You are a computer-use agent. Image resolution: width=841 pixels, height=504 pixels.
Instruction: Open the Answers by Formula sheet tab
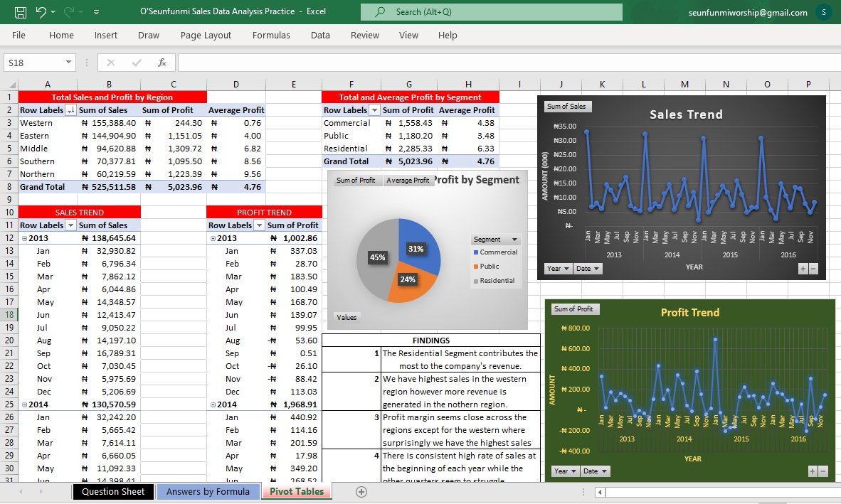(208, 491)
